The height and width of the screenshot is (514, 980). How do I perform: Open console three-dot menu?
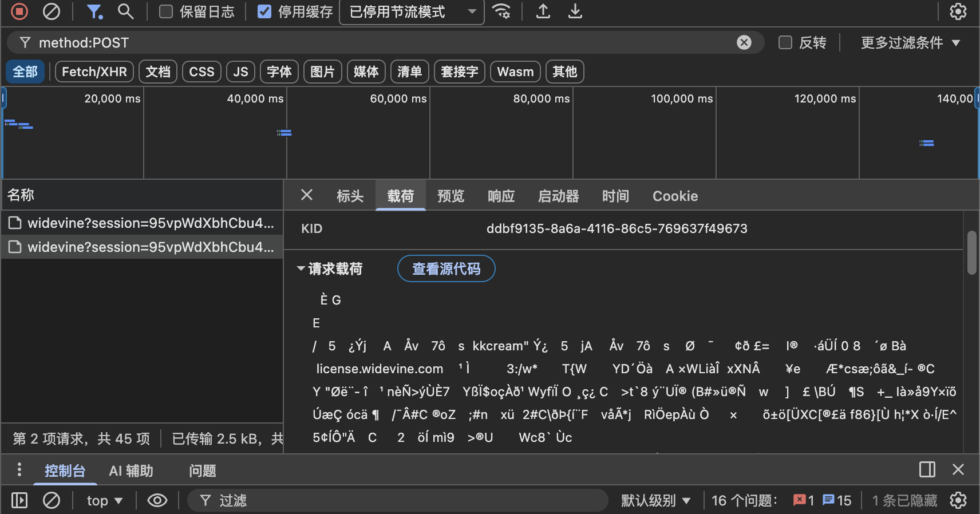[x=19, y=470]
